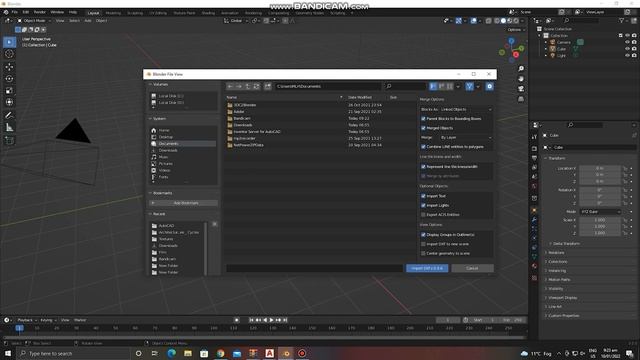Switch to the Modeling workspace tab
Image resolution: width=640 pixels, height=360 pixels.
[113, 13]
